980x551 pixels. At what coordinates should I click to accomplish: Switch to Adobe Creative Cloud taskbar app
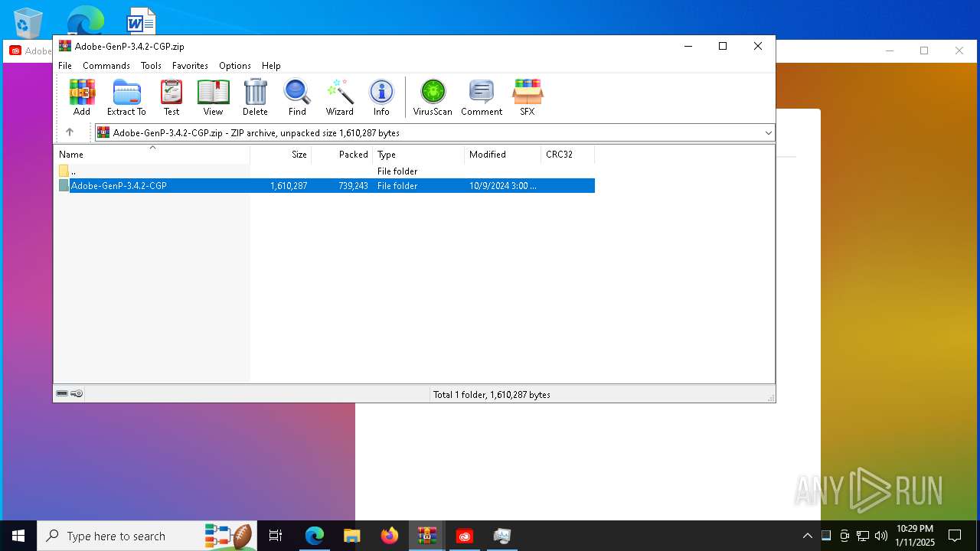click(465, 536)
